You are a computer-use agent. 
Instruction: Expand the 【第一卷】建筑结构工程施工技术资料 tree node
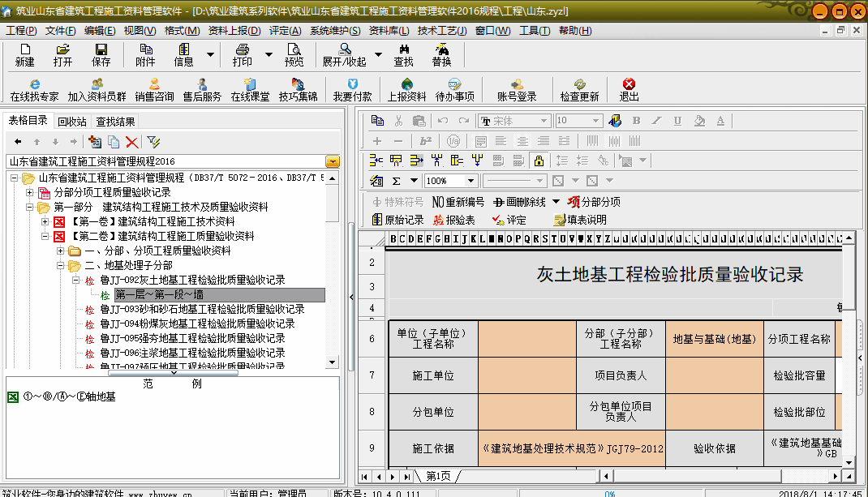[45, 221]
